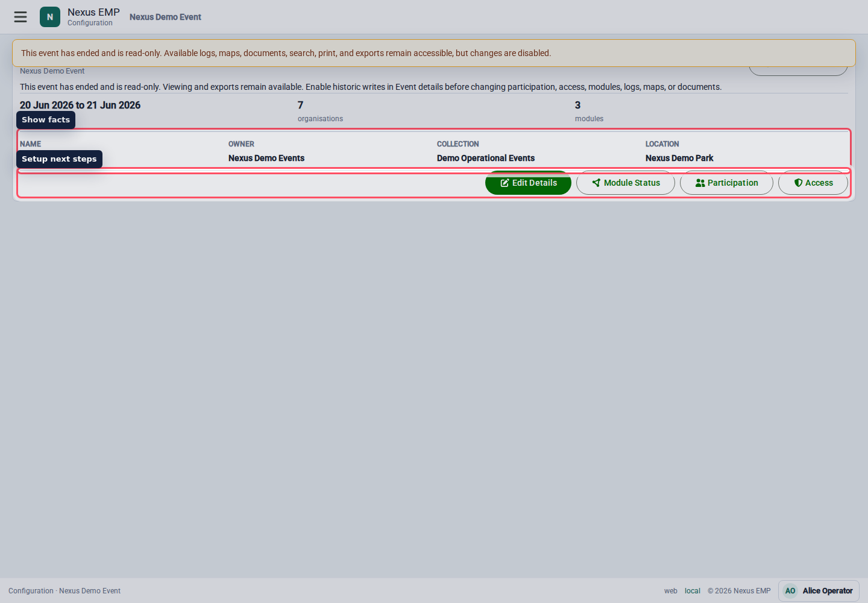Viewport: 868px width, 603px height.
Task: Click the AO avatar badge
Action: [x=790, y=591]
